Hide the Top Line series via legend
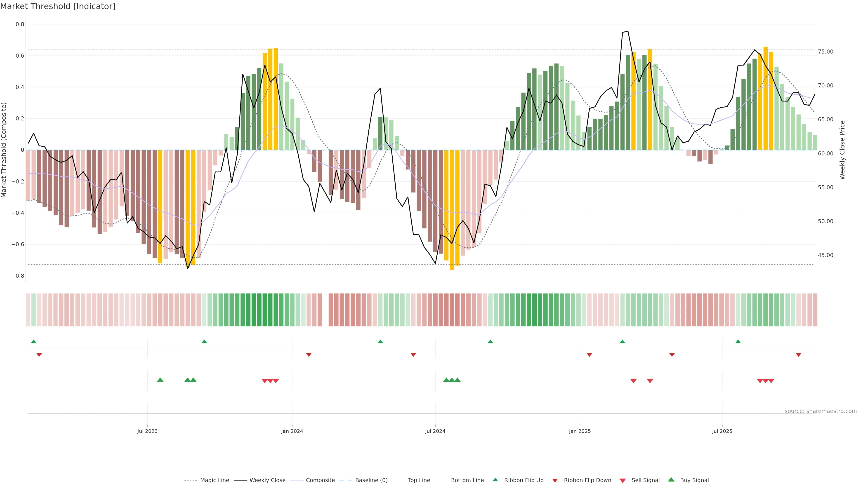 (x=419, y=480)
